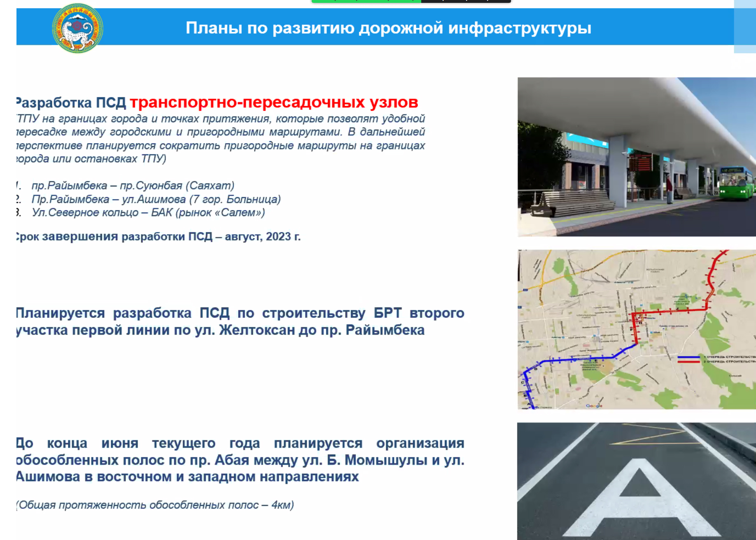This screenshot has height=540, width=756.
Task: Click the Almaty city emblem logo
Action: point(77,28)
